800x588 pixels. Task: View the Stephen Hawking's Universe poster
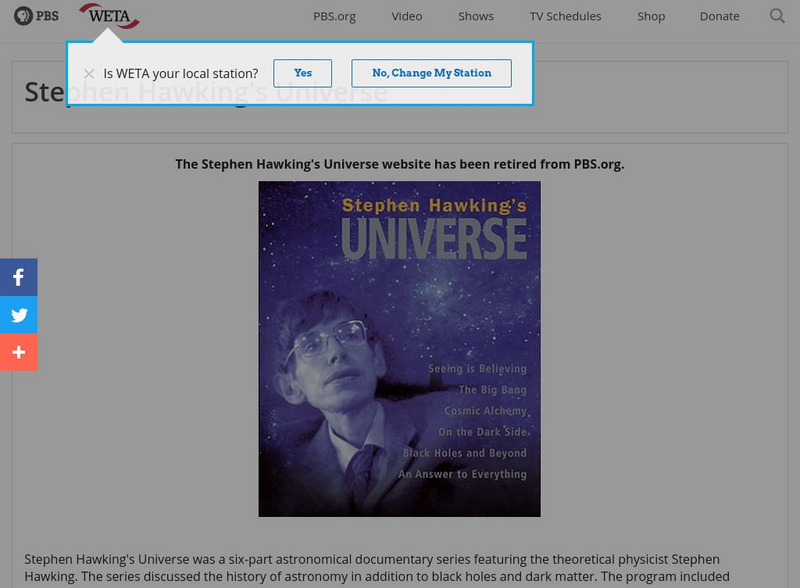point(399,347)
